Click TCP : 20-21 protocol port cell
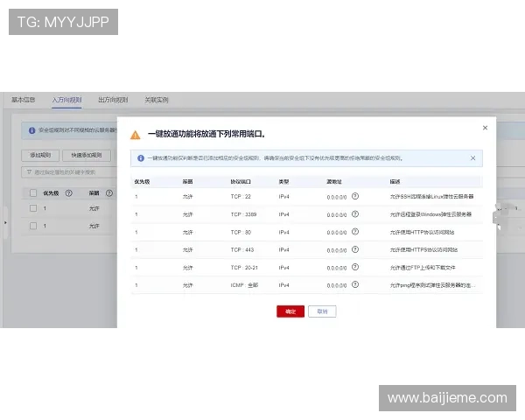 coord(244,268)
